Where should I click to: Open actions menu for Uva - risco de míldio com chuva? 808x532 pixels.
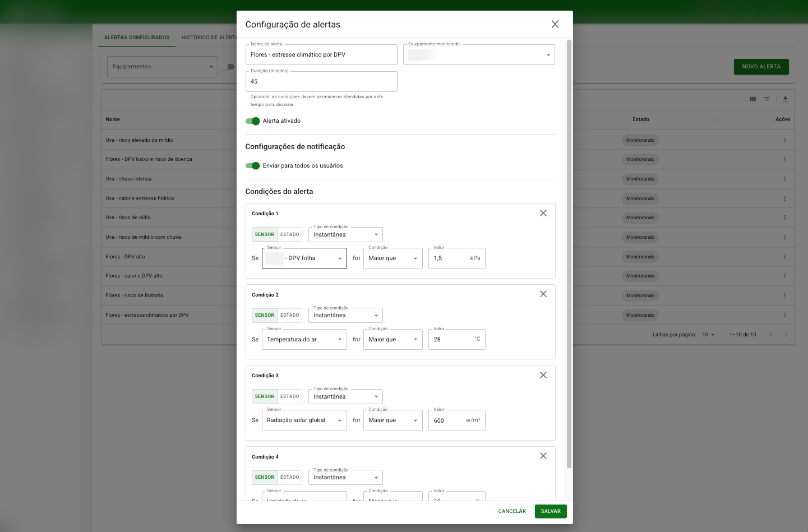(x=784, y=237)
